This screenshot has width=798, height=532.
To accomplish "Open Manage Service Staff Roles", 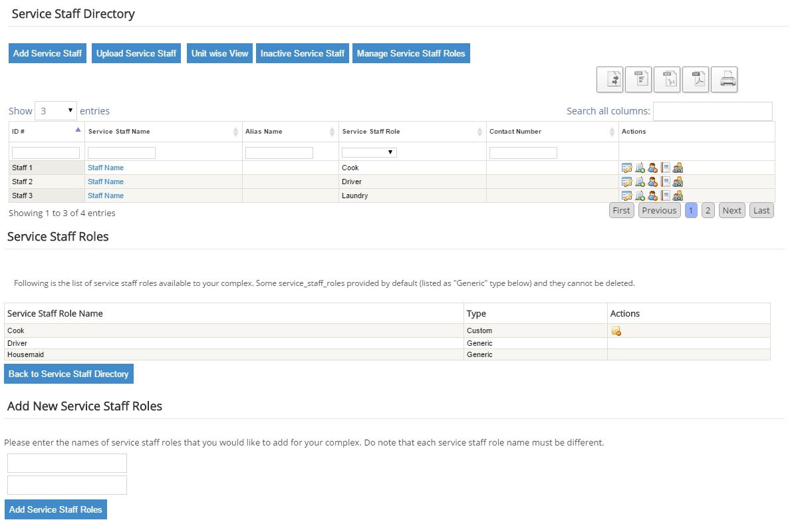I will (x=411, y=53).
